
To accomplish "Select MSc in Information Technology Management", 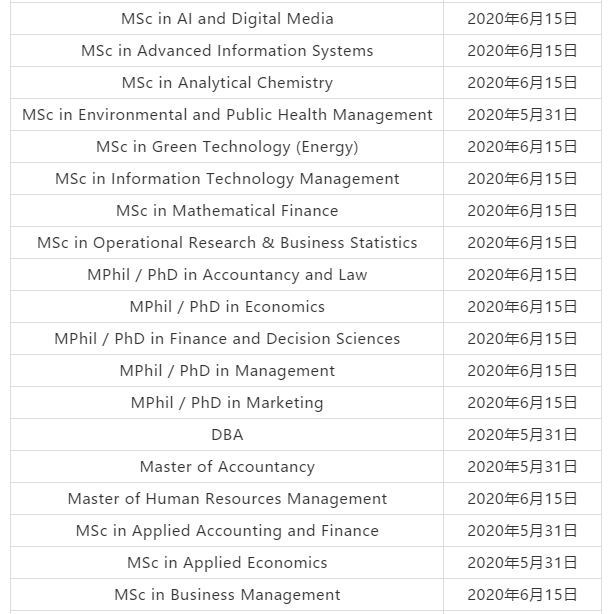I will point(227,179).
